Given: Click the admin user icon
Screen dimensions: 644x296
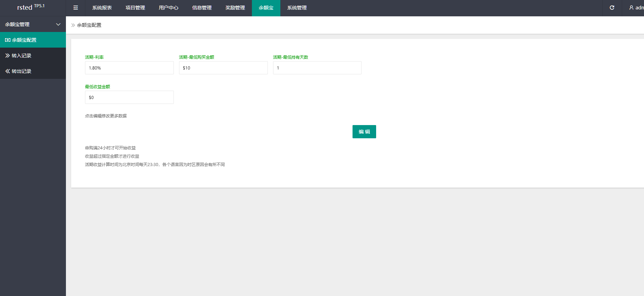Looking at the screenshot, I should pyautogui.click(x=631, y=8).
